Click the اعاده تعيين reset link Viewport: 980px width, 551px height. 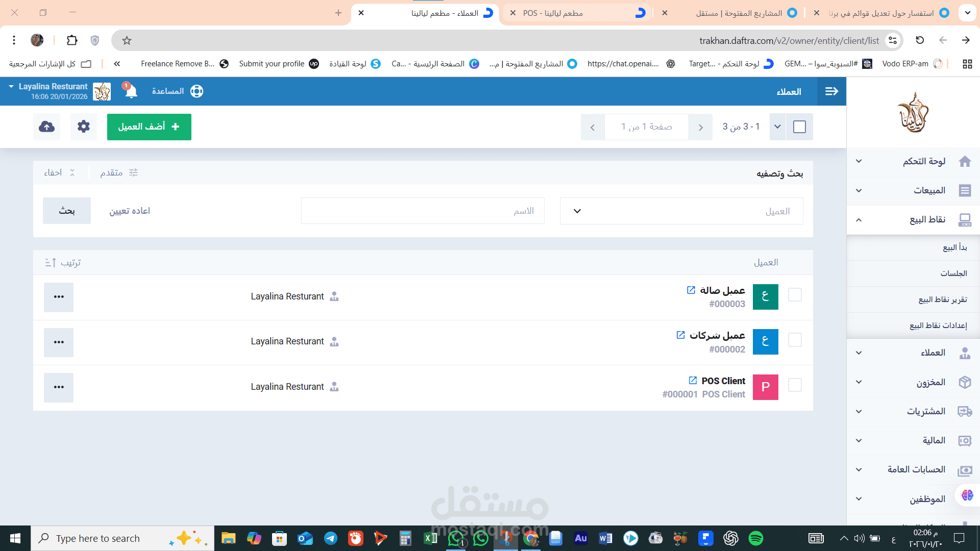point(130,211)
